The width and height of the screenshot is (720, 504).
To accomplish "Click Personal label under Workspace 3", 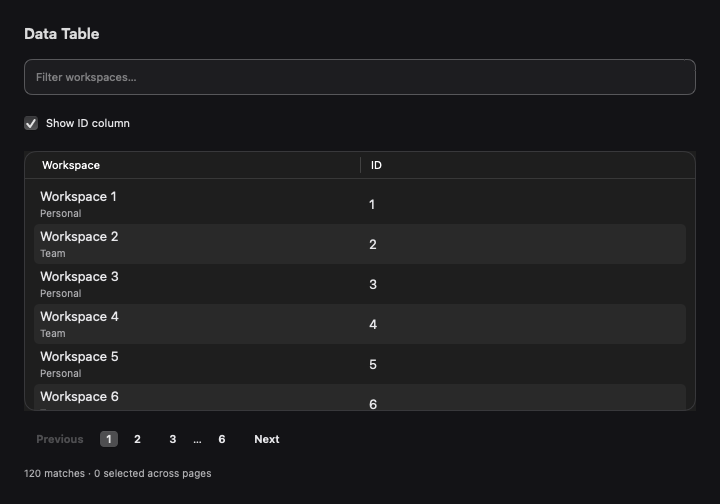I will [x=61, y=293].
